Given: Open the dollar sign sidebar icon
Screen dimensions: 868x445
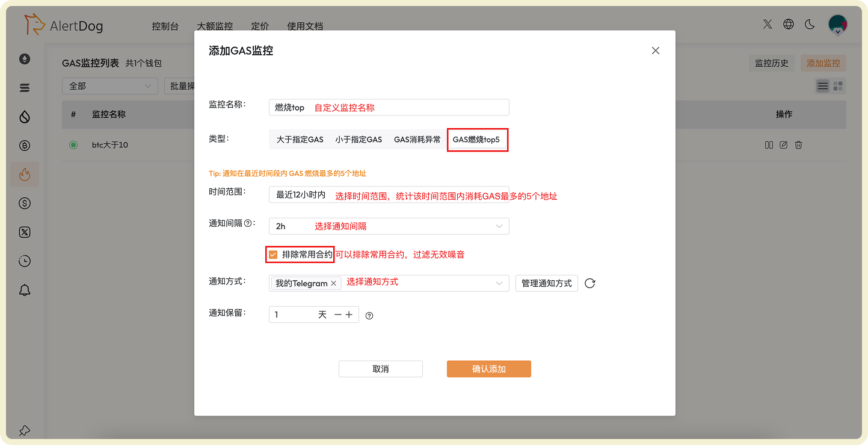Looking at the screenshot, I should 25,203.
